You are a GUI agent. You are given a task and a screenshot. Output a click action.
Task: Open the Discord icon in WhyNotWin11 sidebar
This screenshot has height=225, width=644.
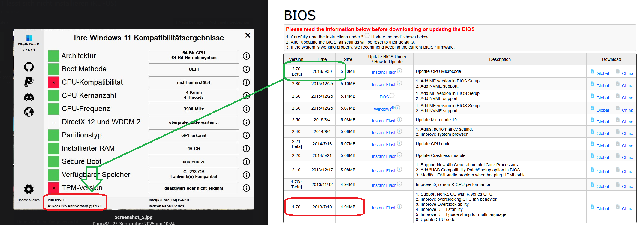(x=29, y=97)
